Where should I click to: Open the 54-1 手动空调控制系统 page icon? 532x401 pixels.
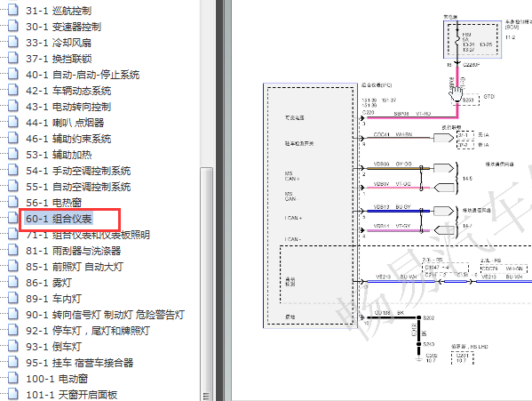13,170
